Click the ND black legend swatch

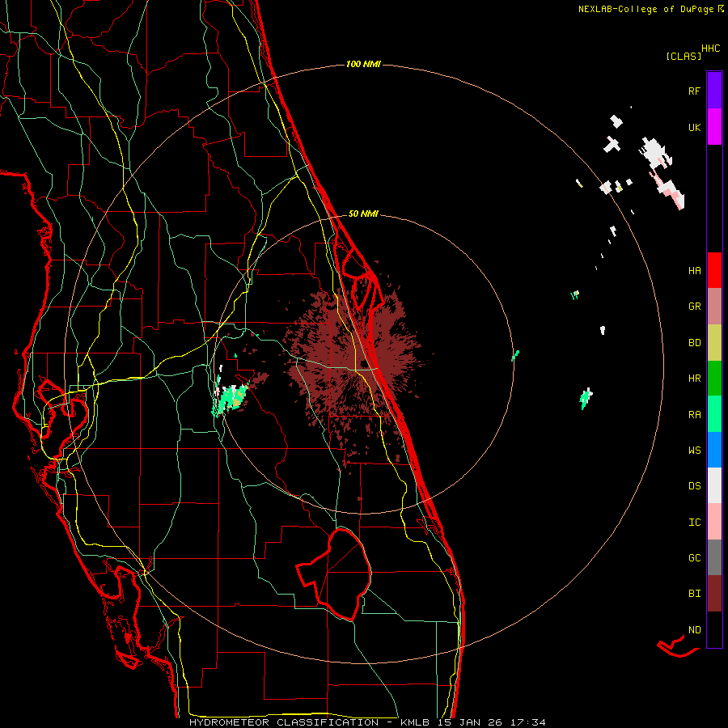pos(714,629)
